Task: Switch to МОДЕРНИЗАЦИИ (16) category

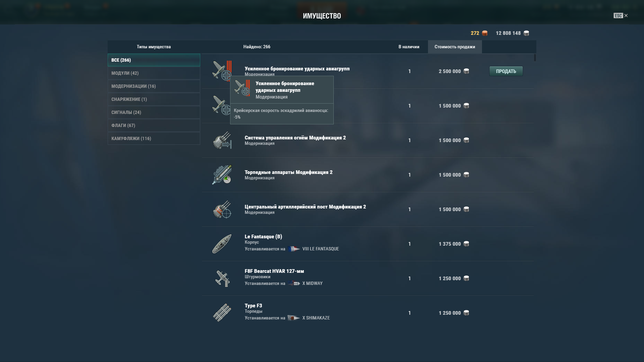Action: pyautogui.click(x=154, y=86)
